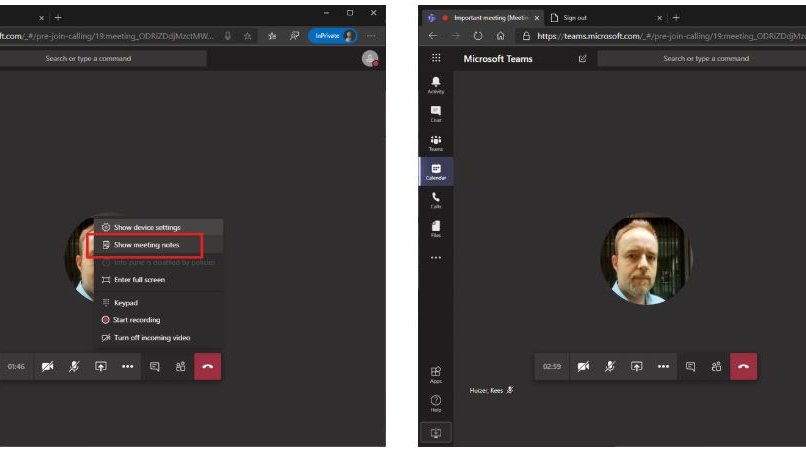
Task: Choose Start recording menu item
Action: click(158, 320)
